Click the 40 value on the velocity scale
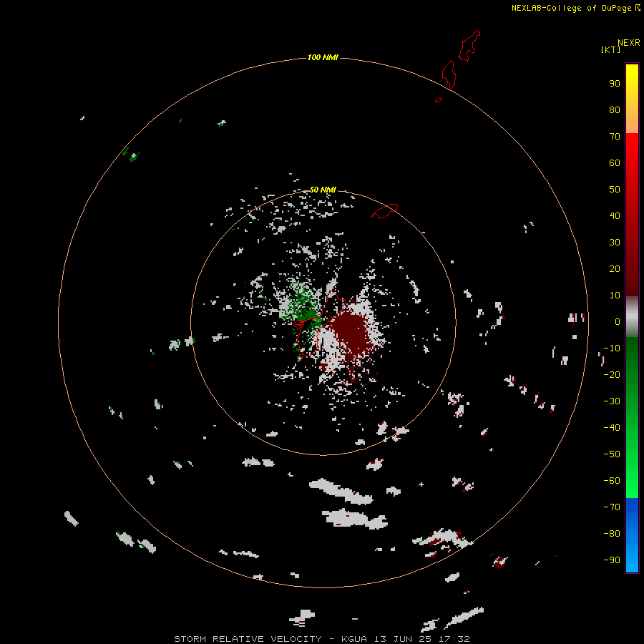Screen dimensions: 644x644 coord(615,215)
